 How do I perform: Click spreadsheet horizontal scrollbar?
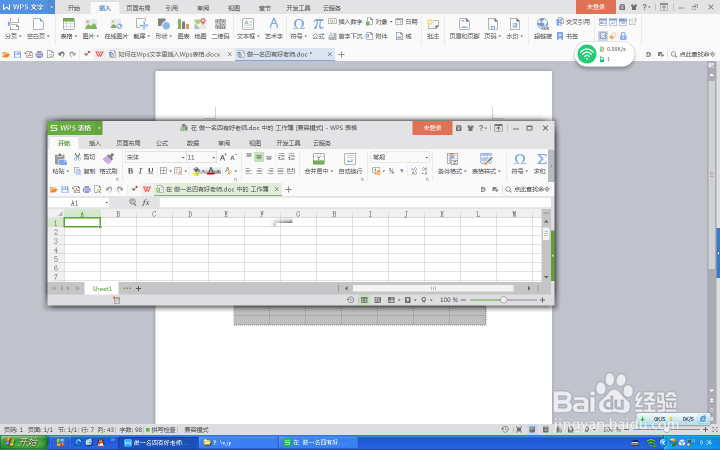[433, 288]
